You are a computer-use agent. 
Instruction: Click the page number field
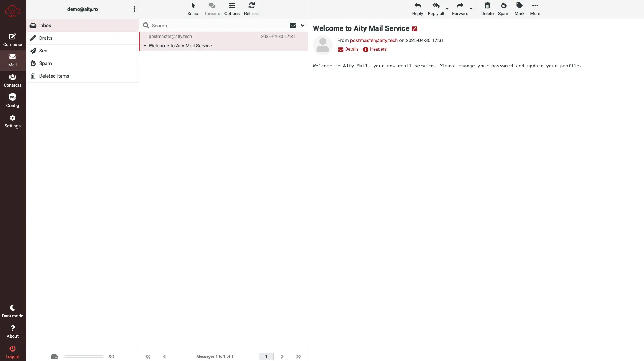tap(266, 356)
